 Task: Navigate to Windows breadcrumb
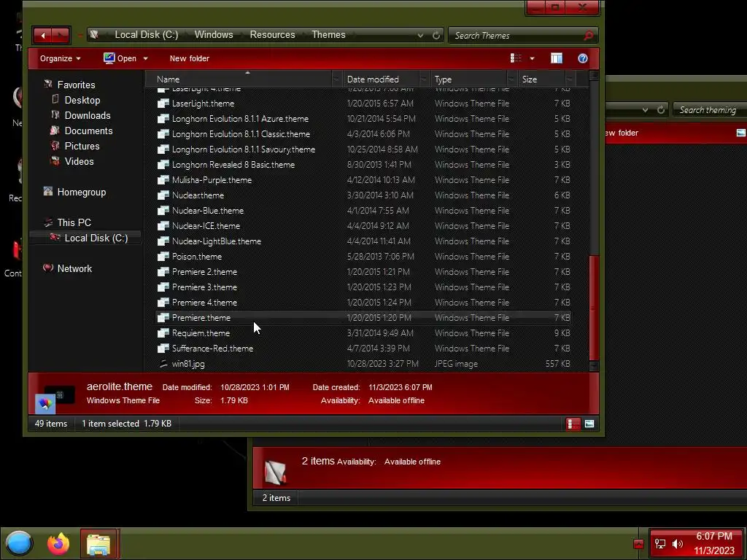coord(214,34)
